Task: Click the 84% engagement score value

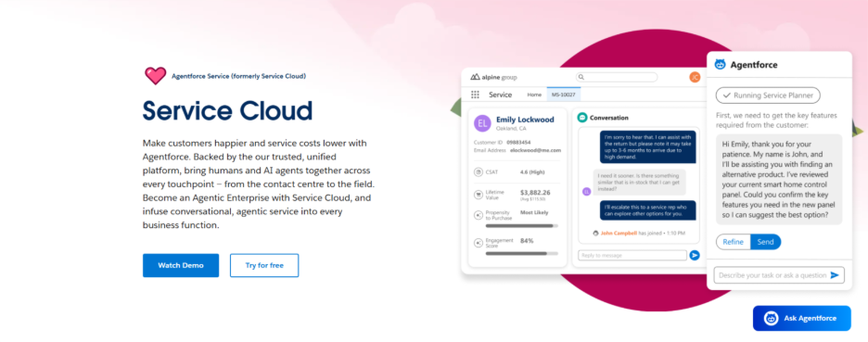Action: tap(527, 241)
